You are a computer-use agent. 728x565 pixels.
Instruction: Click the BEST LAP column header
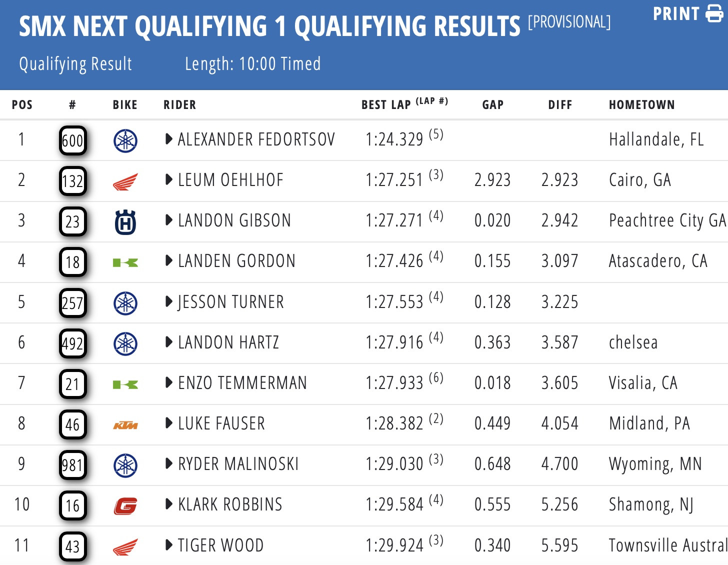[386, 104]
